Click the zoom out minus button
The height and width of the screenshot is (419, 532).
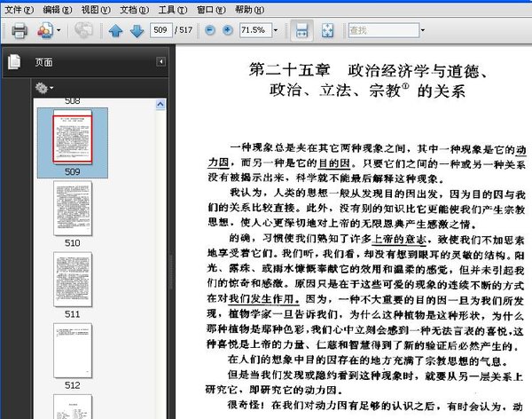click(x=210, y=31)
